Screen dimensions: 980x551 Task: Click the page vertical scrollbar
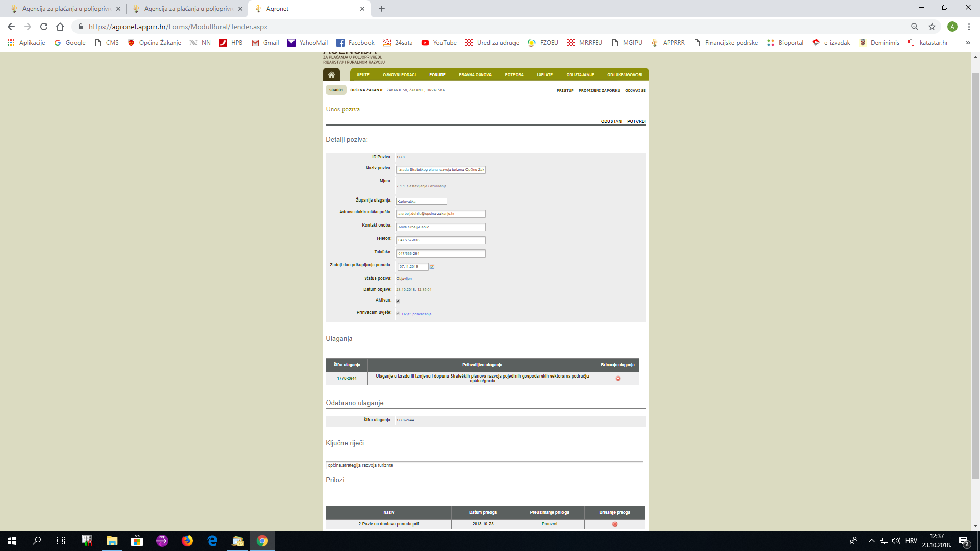point(975,275)
